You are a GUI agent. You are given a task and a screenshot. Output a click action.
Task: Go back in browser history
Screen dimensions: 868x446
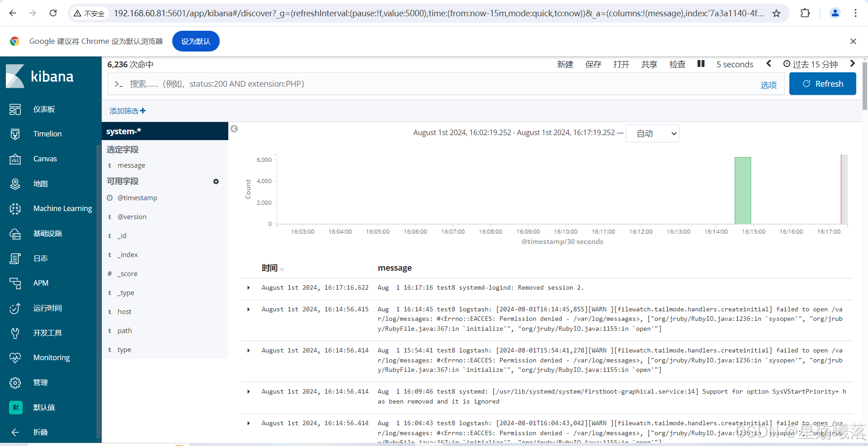(x=13, y=13)
